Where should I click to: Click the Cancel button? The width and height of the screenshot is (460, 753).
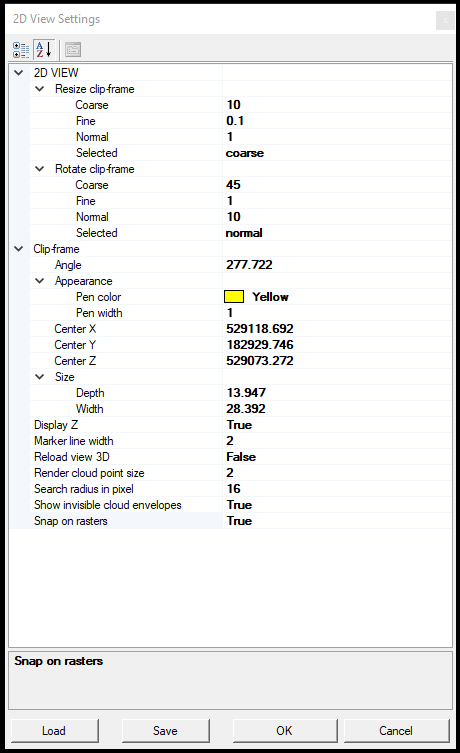396,730
